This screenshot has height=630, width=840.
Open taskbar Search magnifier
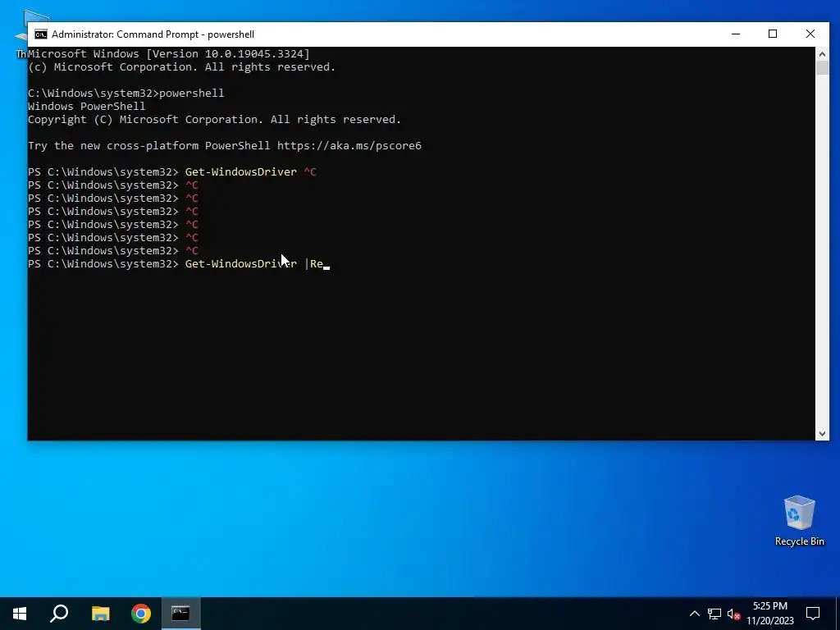pyautogui.click(x=59, y=614)
